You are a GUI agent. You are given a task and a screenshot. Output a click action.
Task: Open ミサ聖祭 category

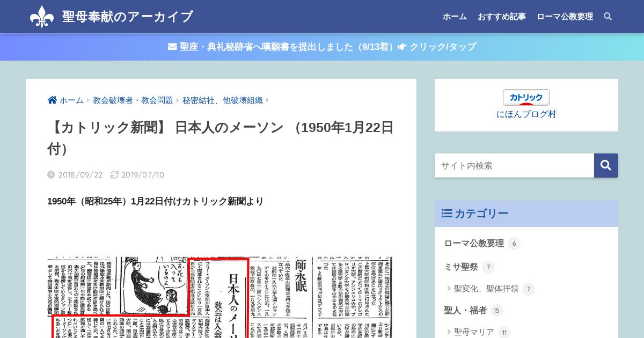[461, 267]
